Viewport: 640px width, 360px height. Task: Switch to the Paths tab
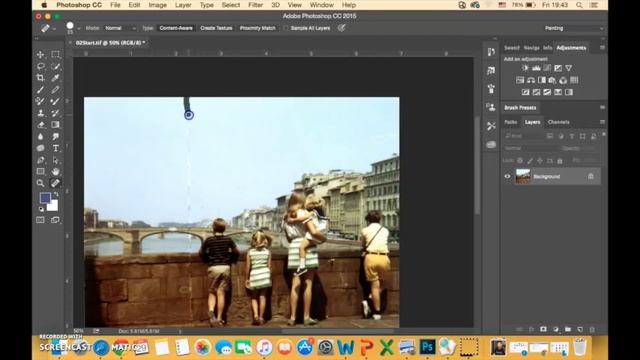tap(510, 122)
